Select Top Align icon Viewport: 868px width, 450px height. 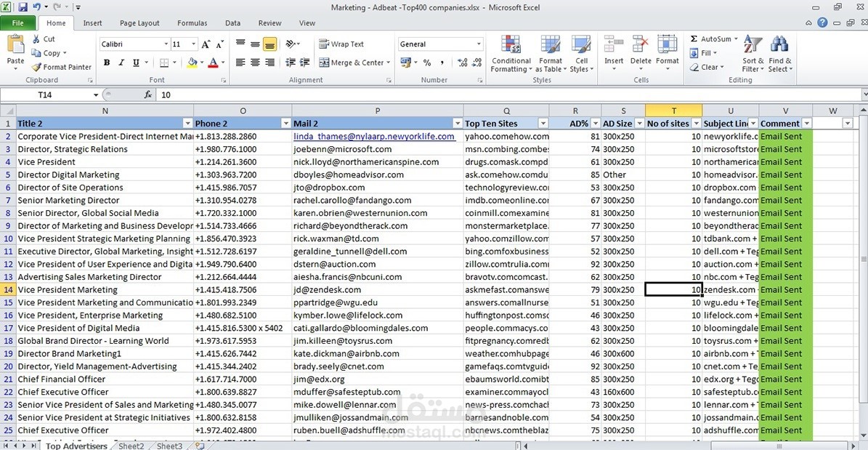(x=240, y=44)
